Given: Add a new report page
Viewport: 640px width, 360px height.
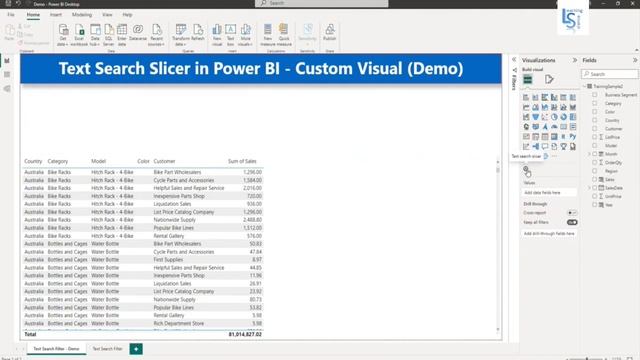Looking at the screenshot, I should click(136, 349).
